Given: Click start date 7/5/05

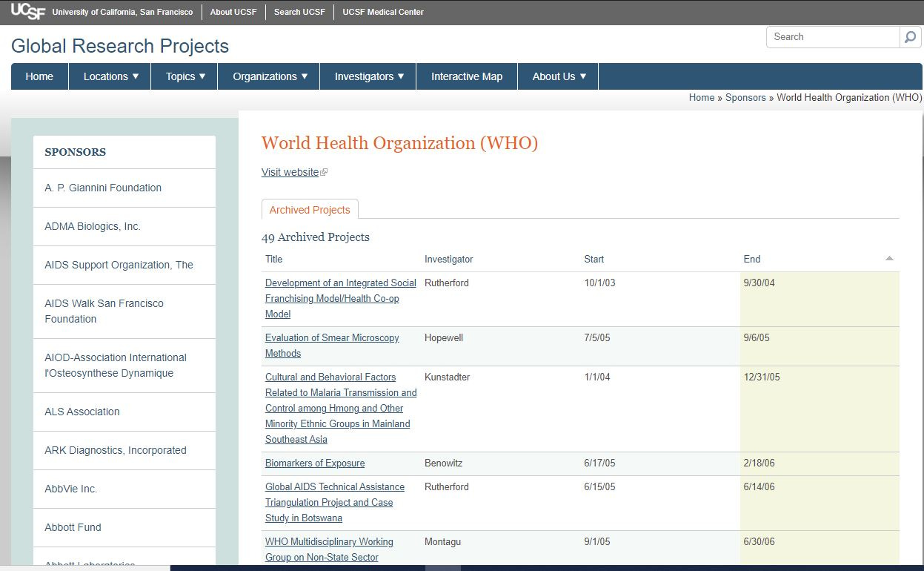Looking at the screenshot, I should point(596,337).
